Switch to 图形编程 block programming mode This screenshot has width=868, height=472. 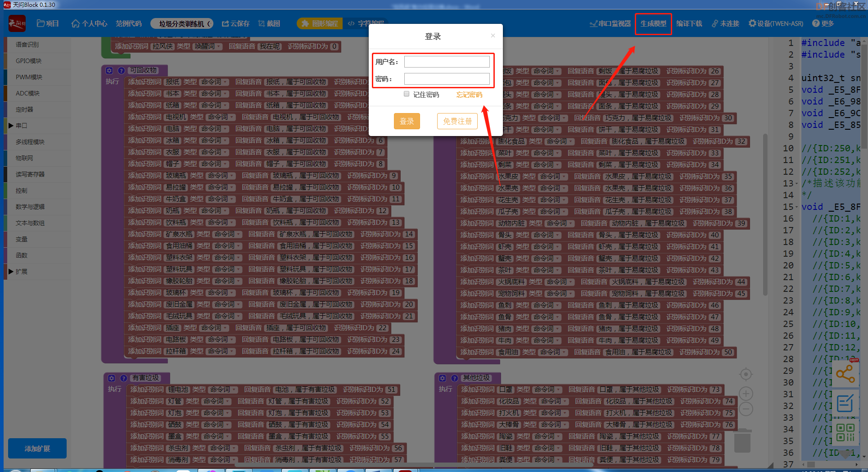320,23
